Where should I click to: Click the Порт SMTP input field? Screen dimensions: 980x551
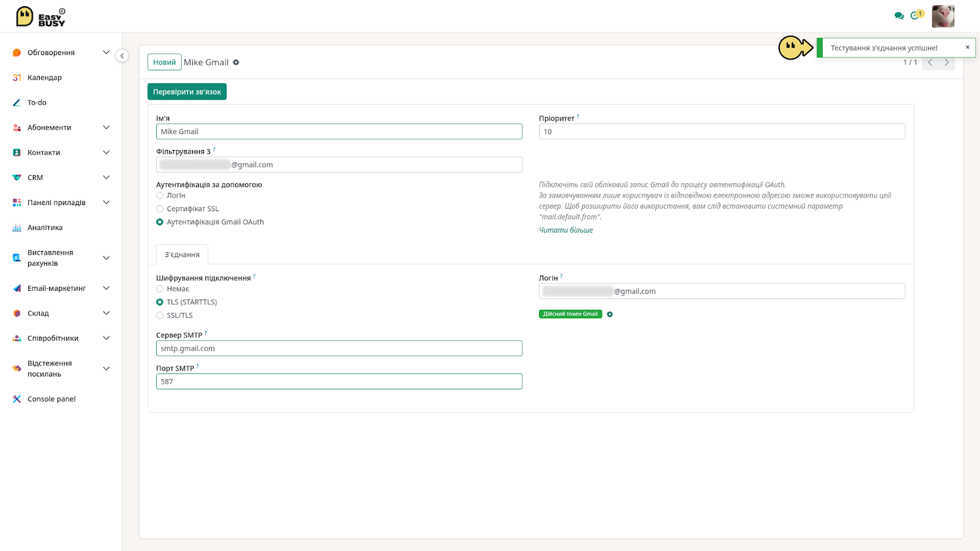pos(339,381)
